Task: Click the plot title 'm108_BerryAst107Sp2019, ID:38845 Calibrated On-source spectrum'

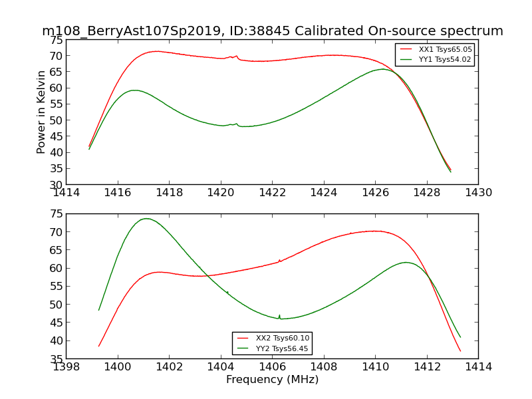Action: (273, 31)
